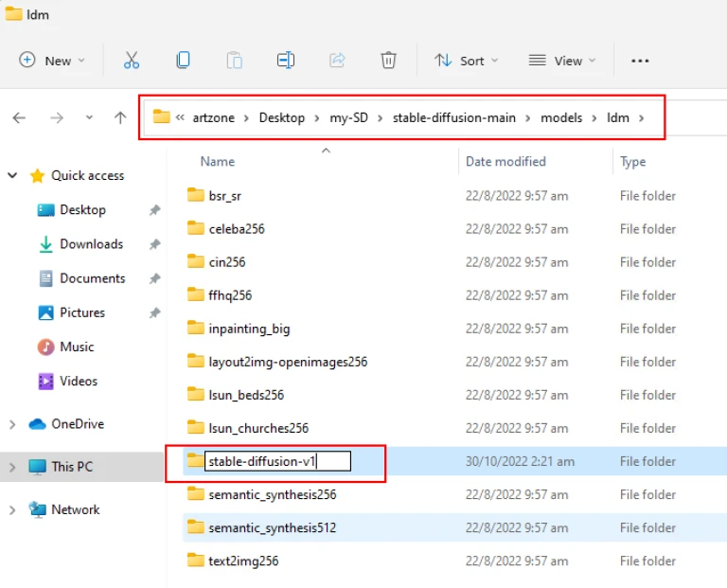The width and height of the screenshot is (727, 588).
Task: Select OneDrive in navigation pane
Action: point(78,424)
